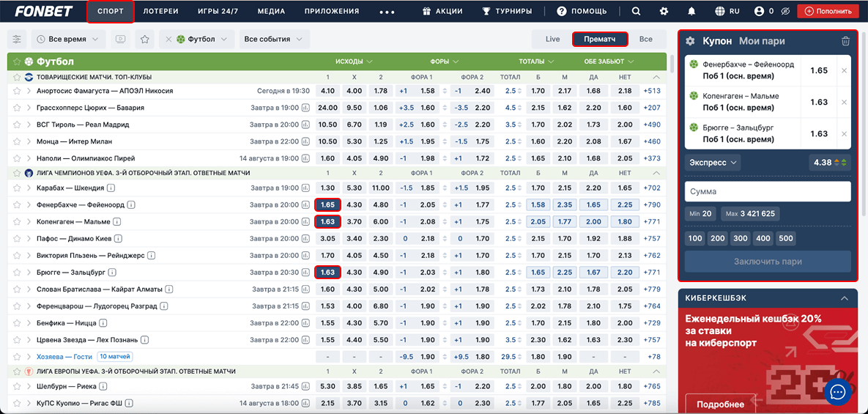This screenshot has width=868, height=414.
Task: Click the video broadcast filter icon
Action: (x=120, y=40)
